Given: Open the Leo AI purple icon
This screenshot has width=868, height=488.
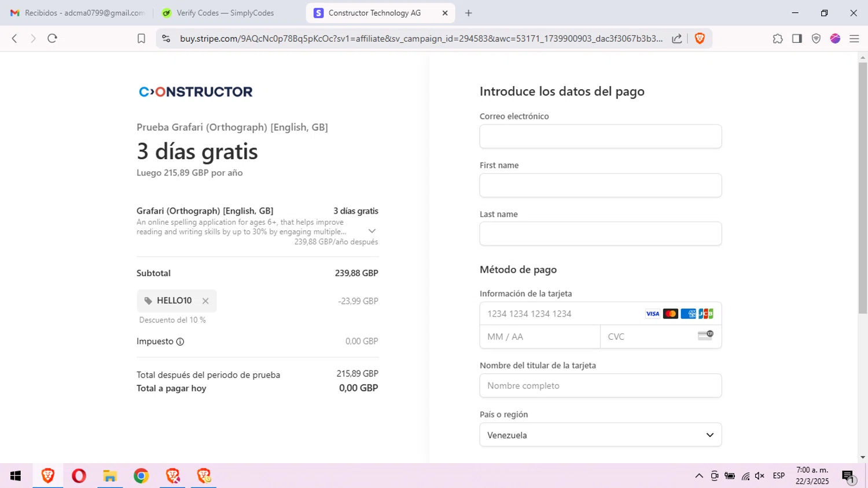Looking at the screenshot, I should [835, 39].
